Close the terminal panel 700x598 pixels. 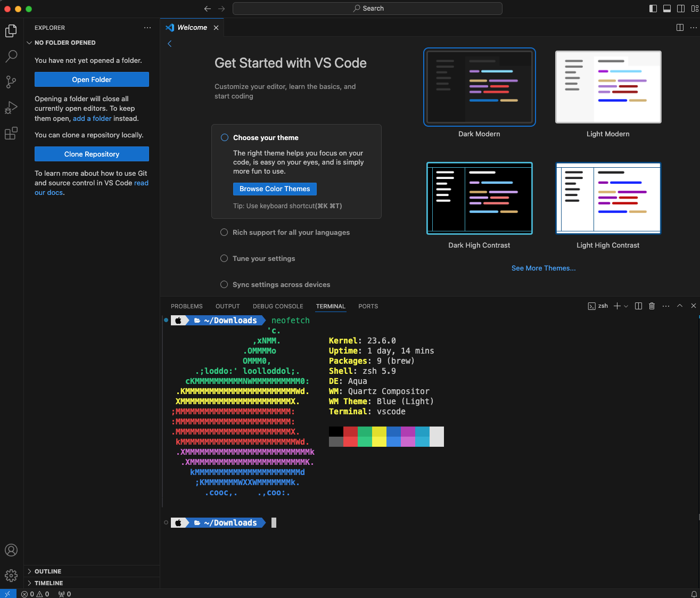[693, 306]
